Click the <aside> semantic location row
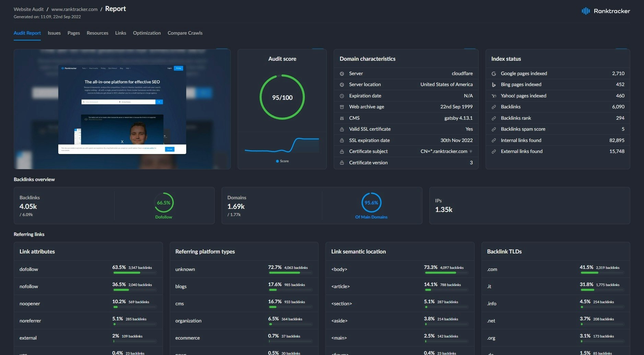The image size is (644, 355). [400, 321]
